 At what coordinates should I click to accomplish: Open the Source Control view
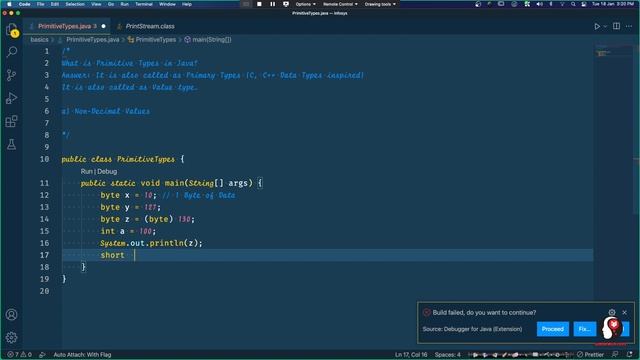12,75
